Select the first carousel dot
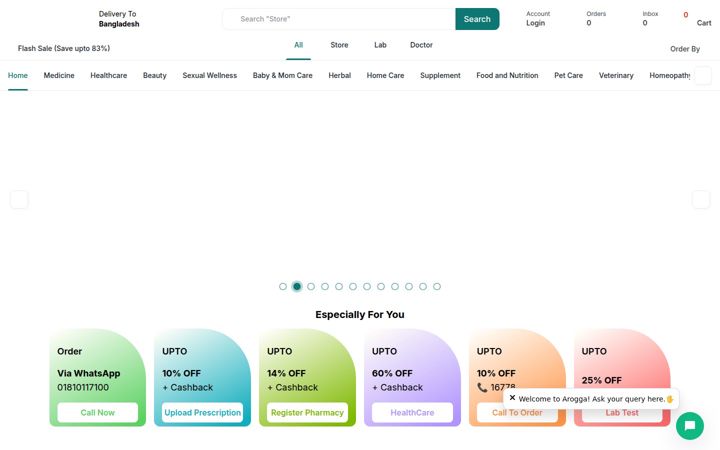720x450 pixels. 283,287
